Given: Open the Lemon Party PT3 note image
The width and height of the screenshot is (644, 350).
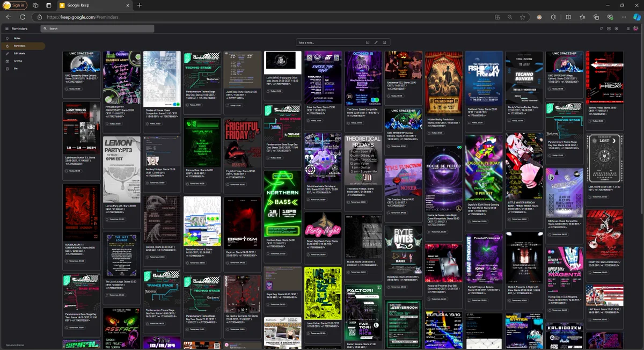Looking at the screenshot, I should (122, 169).
